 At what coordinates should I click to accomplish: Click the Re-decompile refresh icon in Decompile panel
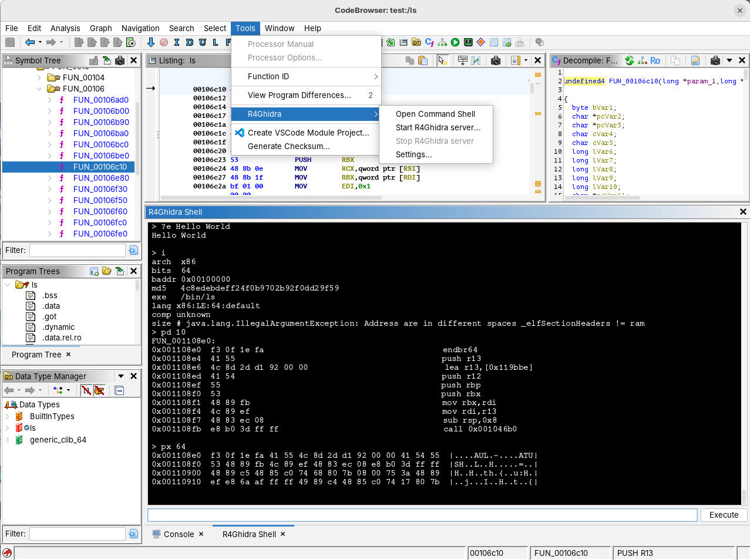(x=630, y=60)
